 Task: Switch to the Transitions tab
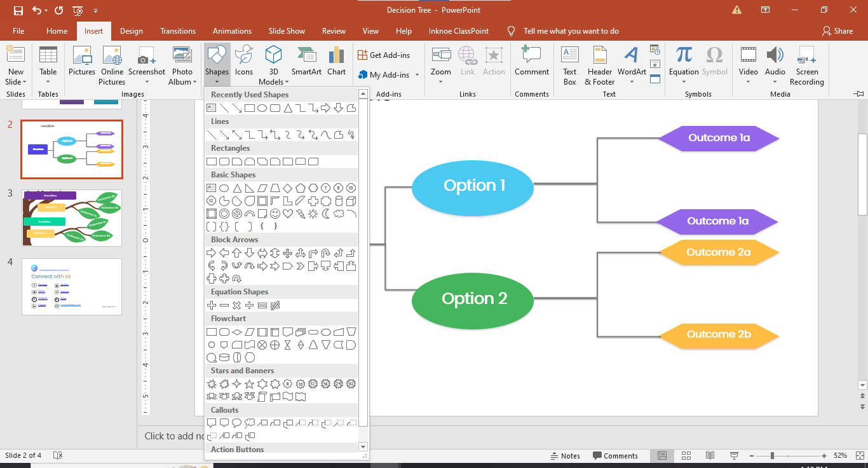(178, 31)
